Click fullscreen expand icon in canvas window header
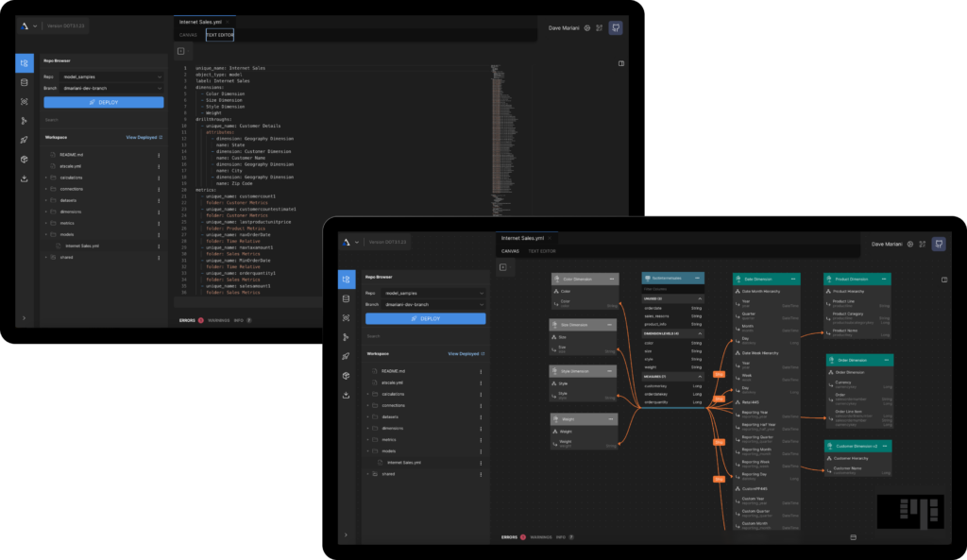Image resolution: width=967 pixels, height=560 pixels. click(x=923, y=245)
